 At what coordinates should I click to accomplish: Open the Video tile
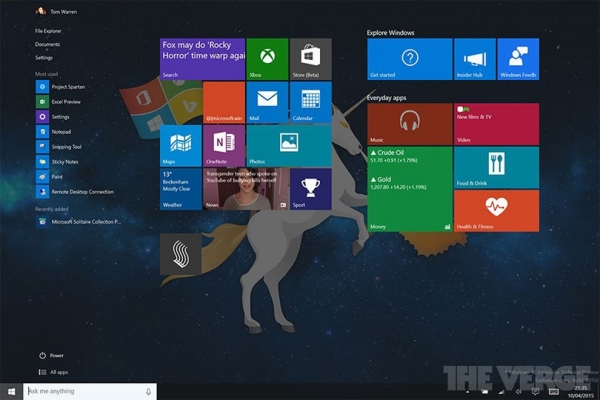coord(496,124)
